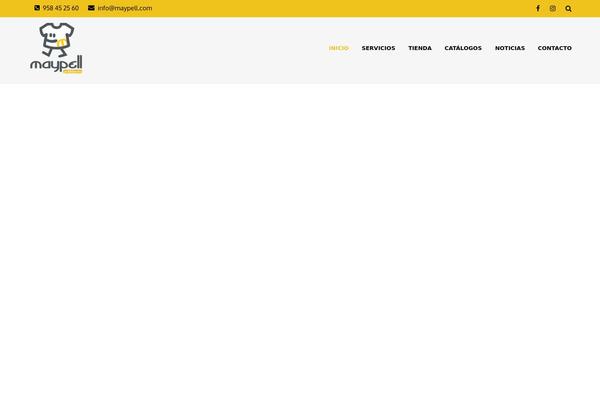Open the Noticias menu item
Screen dimensions: 600x400
pyautogui.click(x=510, y=48)
